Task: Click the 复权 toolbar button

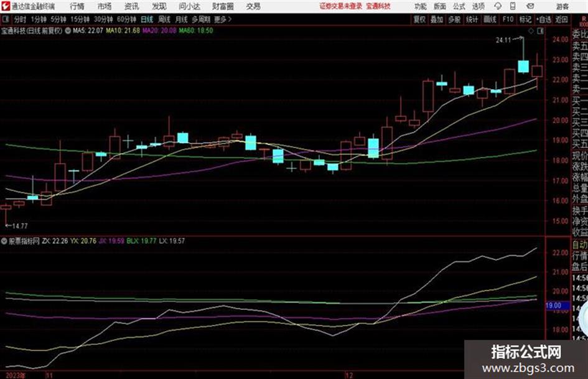Action: [x=419, y=19]
